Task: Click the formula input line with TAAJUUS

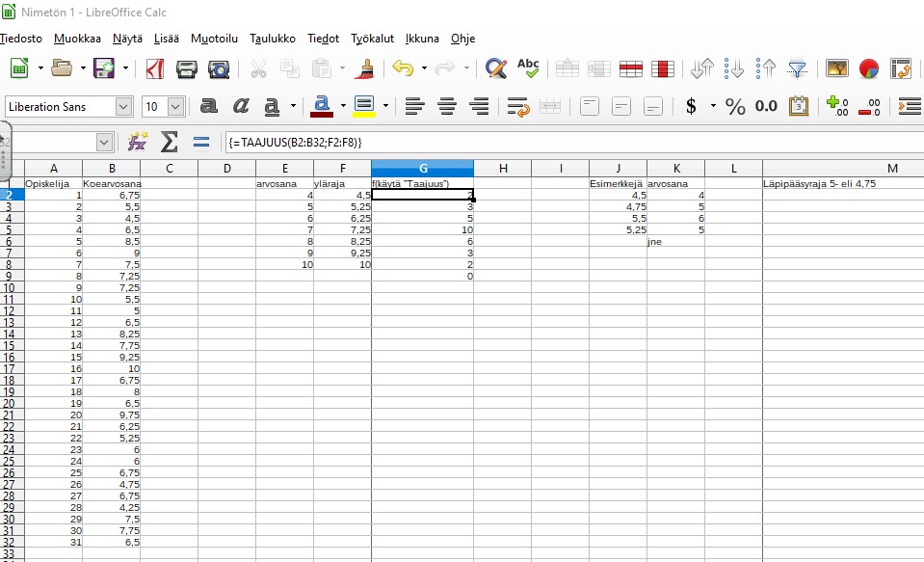Action: click(568, 143)
